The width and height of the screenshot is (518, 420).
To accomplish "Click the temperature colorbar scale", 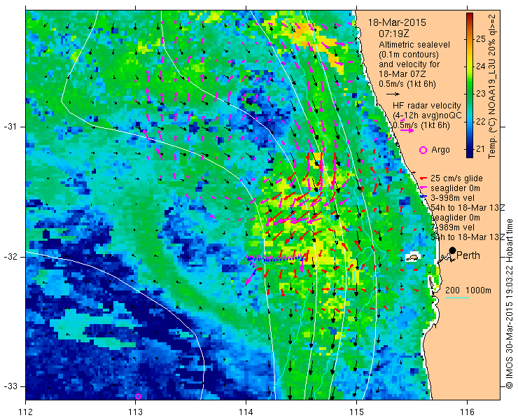I will pyautogui.click(x=470, y=85).
